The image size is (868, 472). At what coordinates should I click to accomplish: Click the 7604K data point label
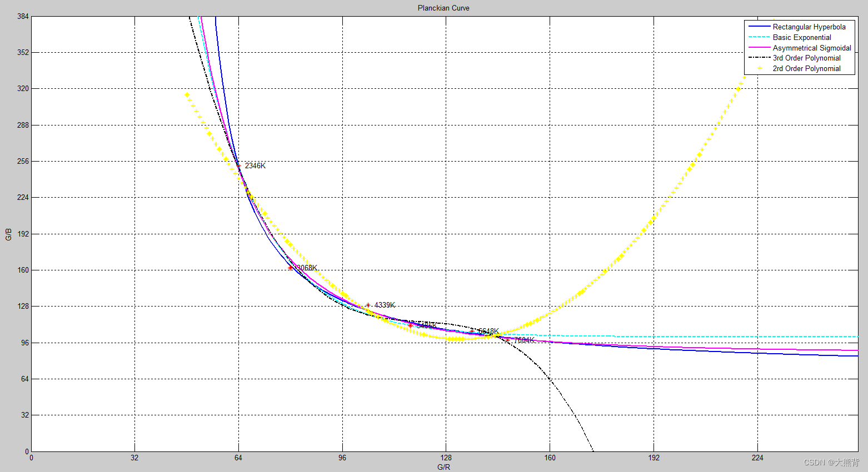[x=524, y=340]
